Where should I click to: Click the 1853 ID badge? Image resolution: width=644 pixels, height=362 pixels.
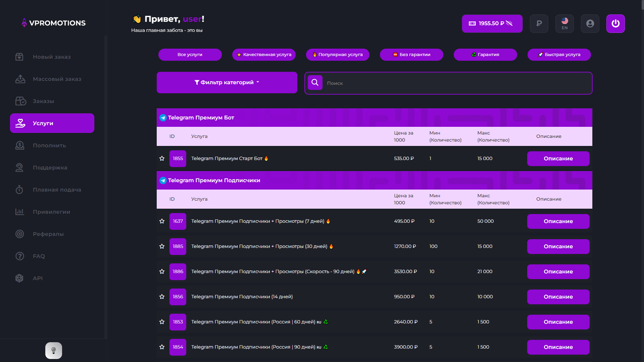click(178, 322)
